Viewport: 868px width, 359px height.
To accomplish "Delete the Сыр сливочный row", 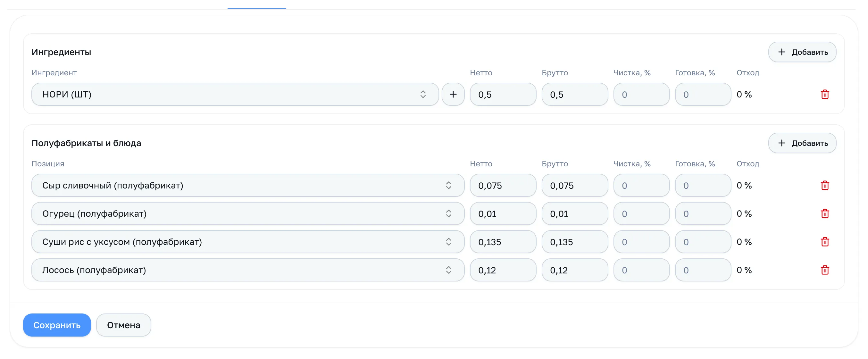I will click(x=824, y=185).
